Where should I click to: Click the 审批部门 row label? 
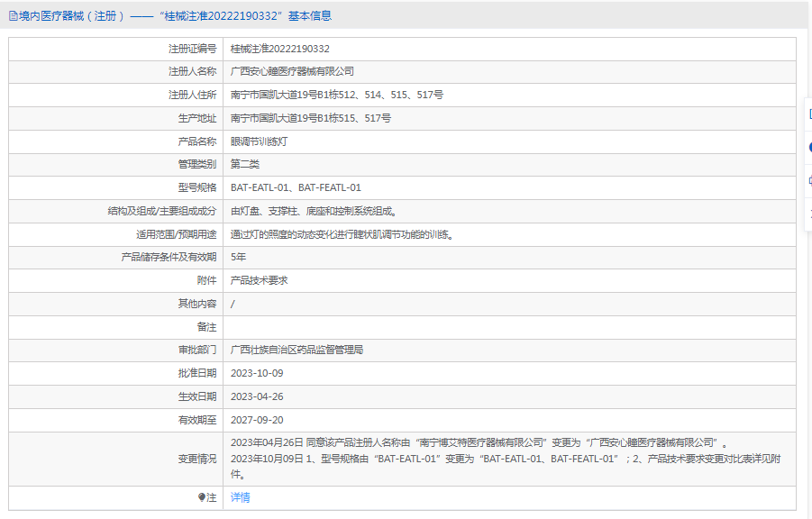[196, 350]
